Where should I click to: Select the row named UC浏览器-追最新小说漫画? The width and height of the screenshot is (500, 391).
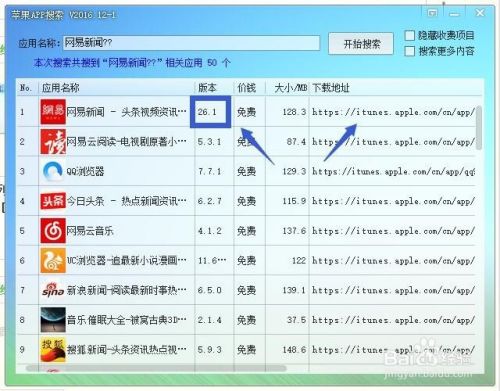(246, 260)
